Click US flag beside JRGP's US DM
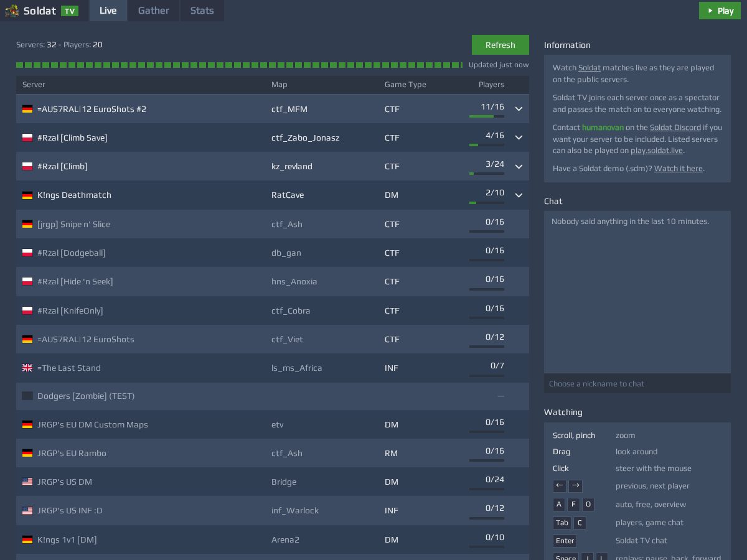Viewport: 747px width, 560px height. tap(27, 482)
